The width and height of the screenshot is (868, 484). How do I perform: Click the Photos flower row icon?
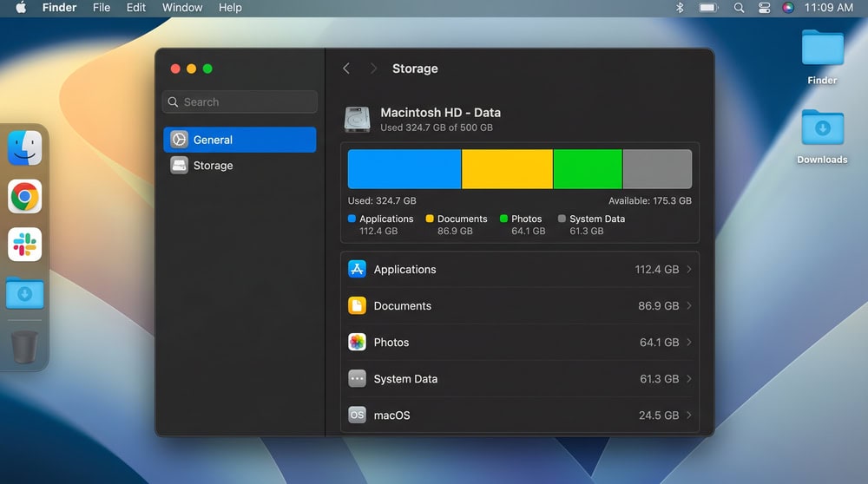tap(357, 343)
